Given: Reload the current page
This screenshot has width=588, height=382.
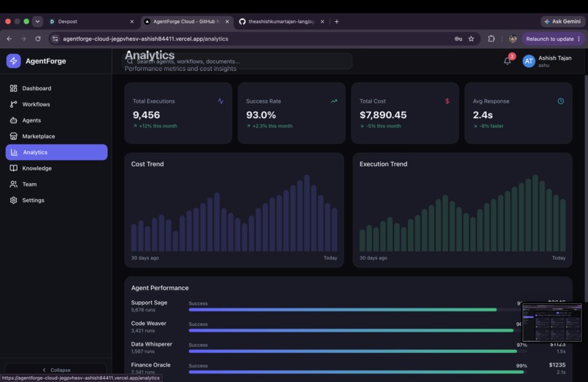Looking at the screenshot, I should click(x=38, y=39).
